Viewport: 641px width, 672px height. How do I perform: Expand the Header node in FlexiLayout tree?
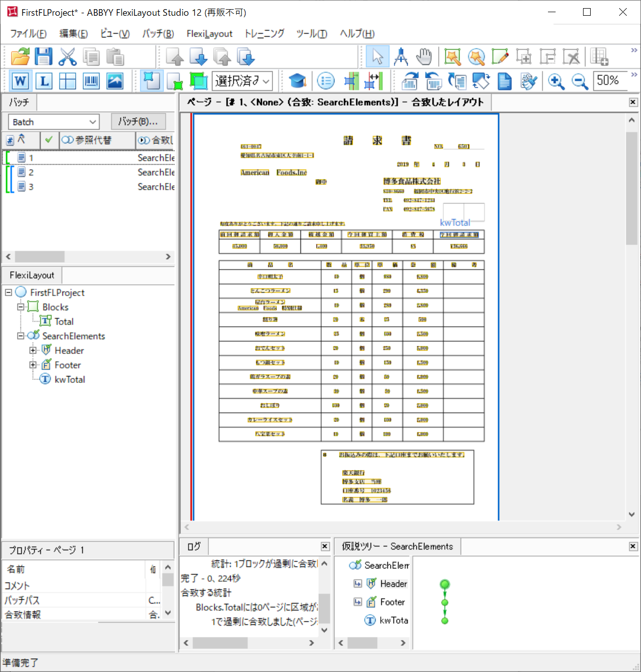(33, 350)
